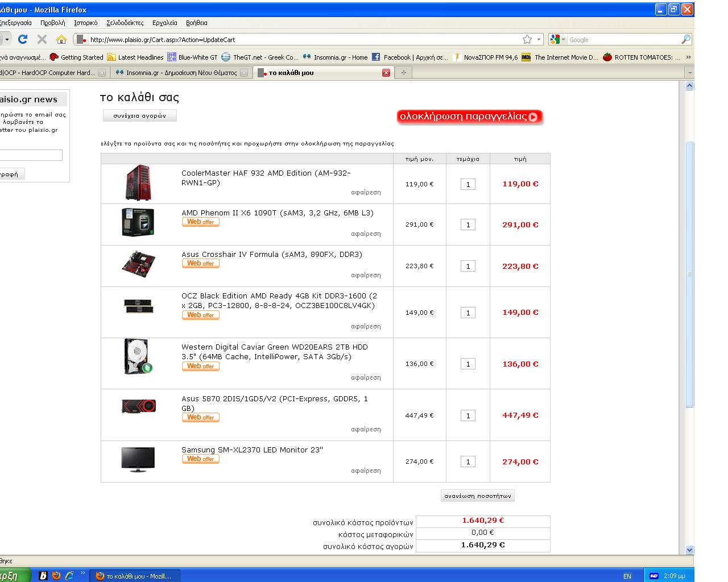Open the ROTTEN TOMATOES bookmark

tap(642, 57)
